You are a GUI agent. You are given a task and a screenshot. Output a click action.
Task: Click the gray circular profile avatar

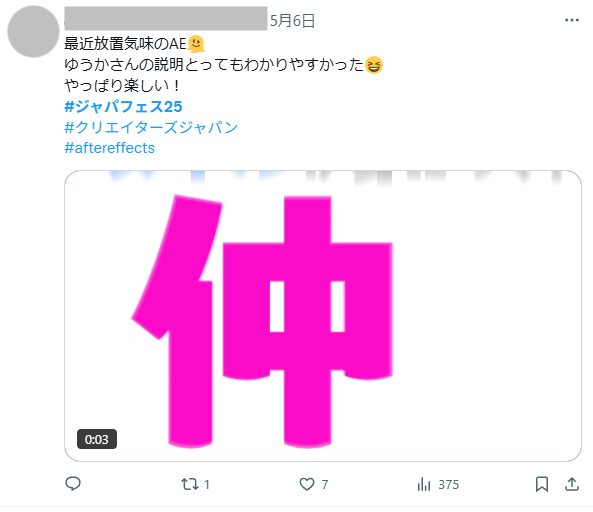coord(33,31)
